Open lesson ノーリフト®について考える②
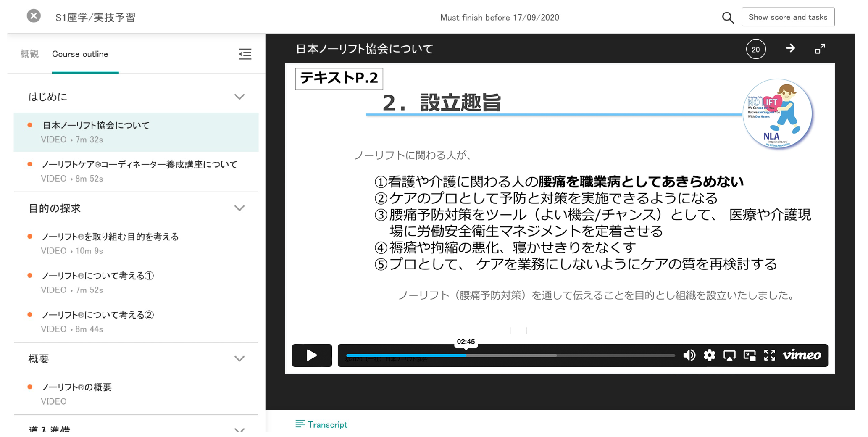Screen dimensions: 868x437 click(x=136, y=321)
